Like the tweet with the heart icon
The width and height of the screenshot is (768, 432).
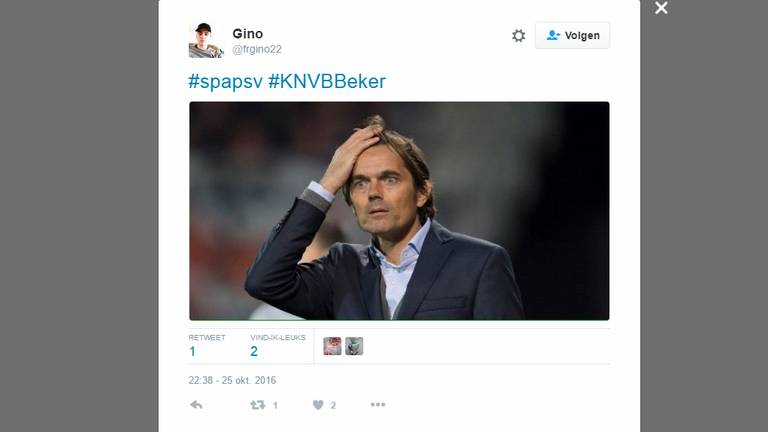tap(318, 405)
